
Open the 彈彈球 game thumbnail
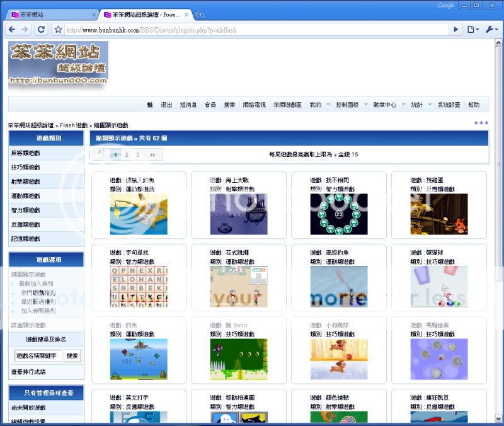[439, 287]
